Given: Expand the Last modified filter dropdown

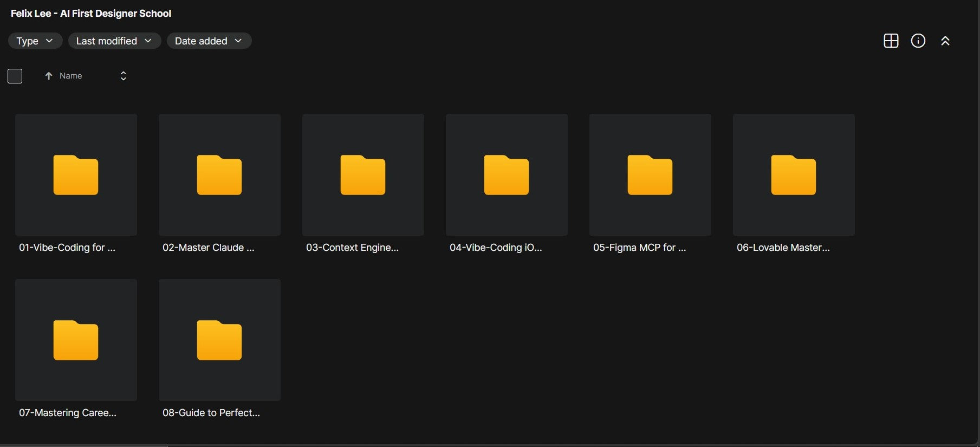Looking at the screenshot, I should tap(114, 41).
